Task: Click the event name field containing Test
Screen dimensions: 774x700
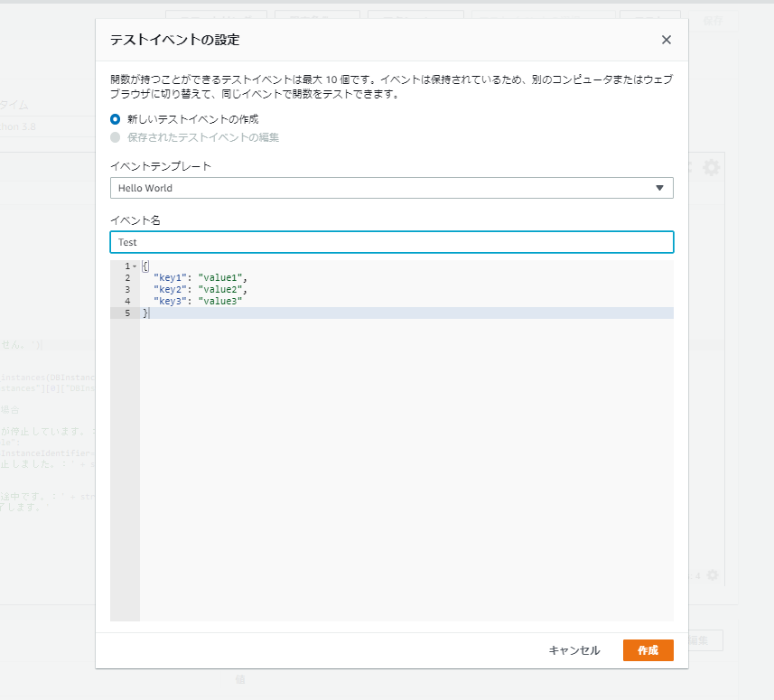Action: coord(391,242)
